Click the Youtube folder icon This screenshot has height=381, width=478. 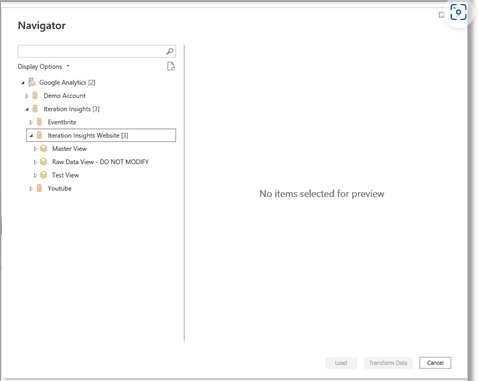pos(39,188)
